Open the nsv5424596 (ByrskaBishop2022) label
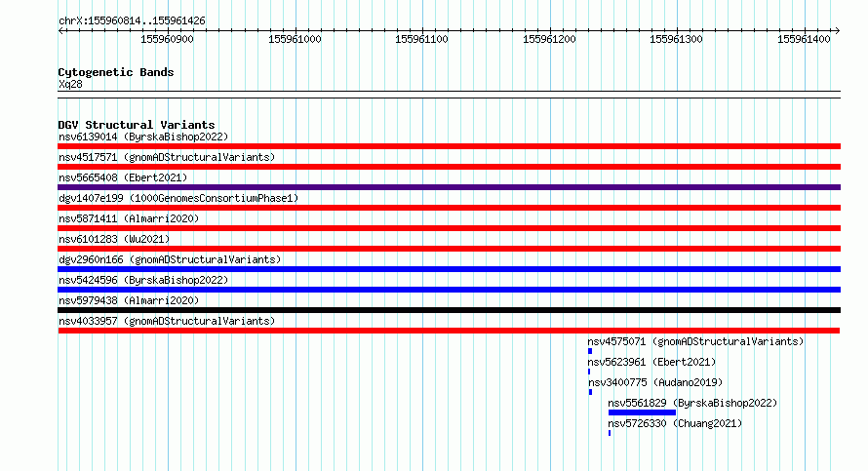The height and width of the screenshot is (471, 868). (143, 280)
